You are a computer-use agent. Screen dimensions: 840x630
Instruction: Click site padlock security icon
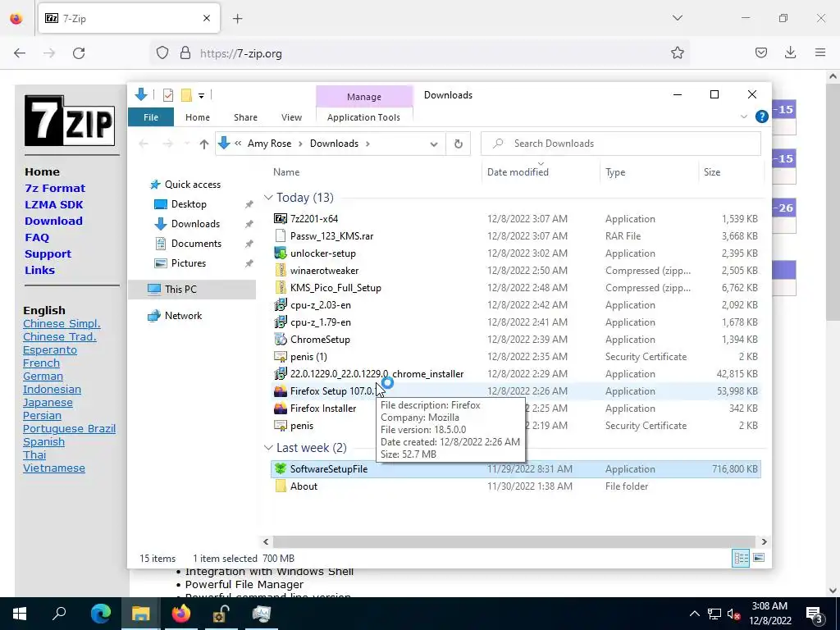[185, 53]
